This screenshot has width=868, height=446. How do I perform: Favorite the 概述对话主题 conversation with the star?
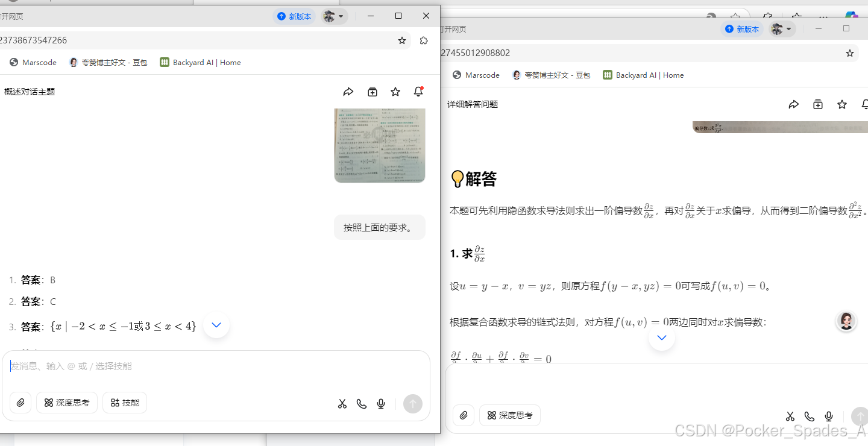click(x=395, y=92)
